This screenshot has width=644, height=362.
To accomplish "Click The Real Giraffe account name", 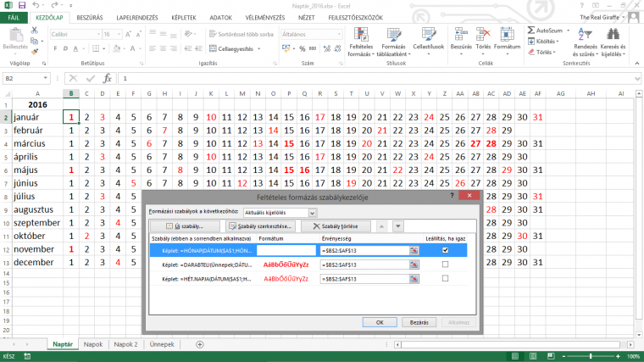I will click(x=599, y=17).
